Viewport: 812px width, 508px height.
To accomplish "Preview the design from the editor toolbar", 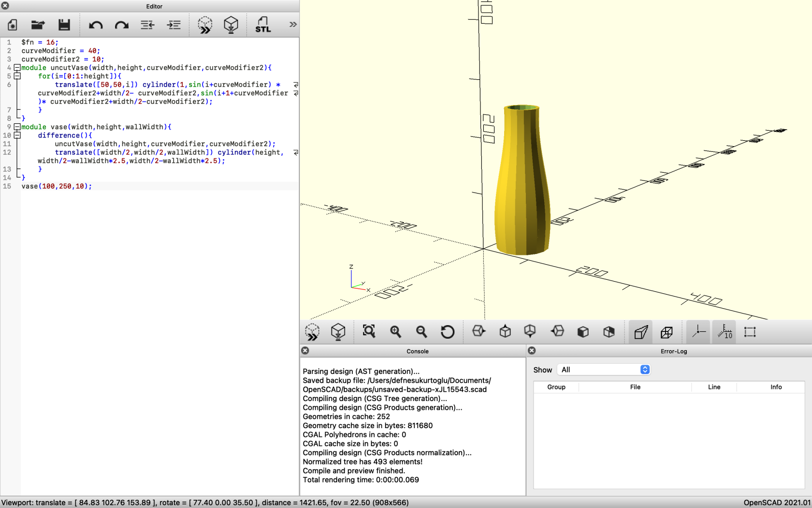I will [205, 25].
